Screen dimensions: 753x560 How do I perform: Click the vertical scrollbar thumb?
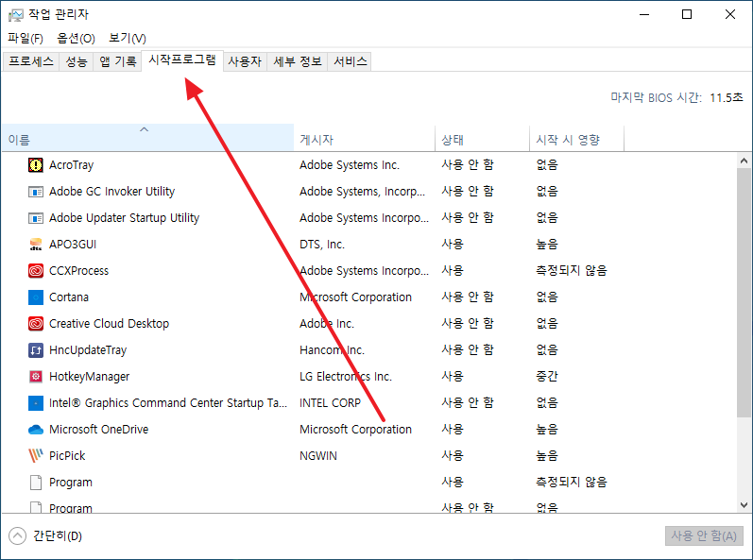[744, 292]
